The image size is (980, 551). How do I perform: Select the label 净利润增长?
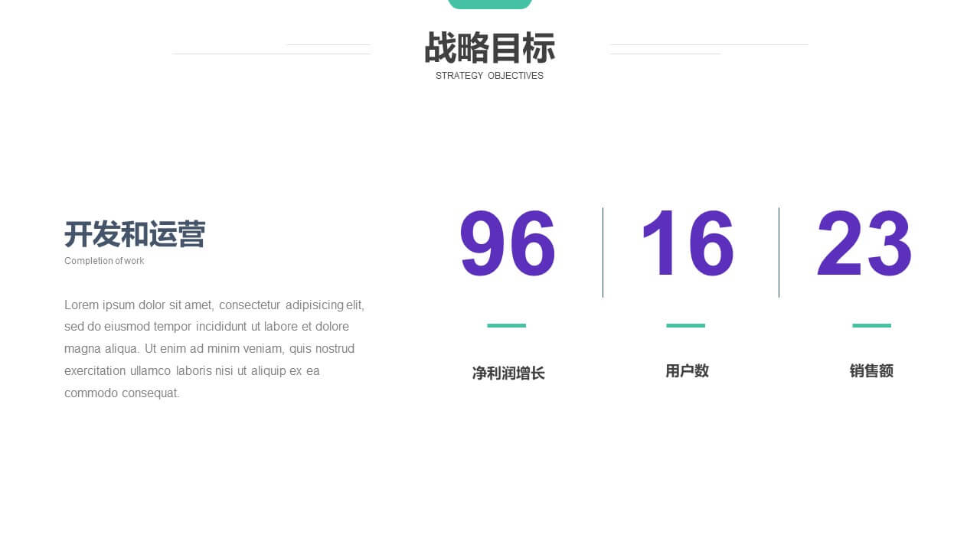point(508,373)
